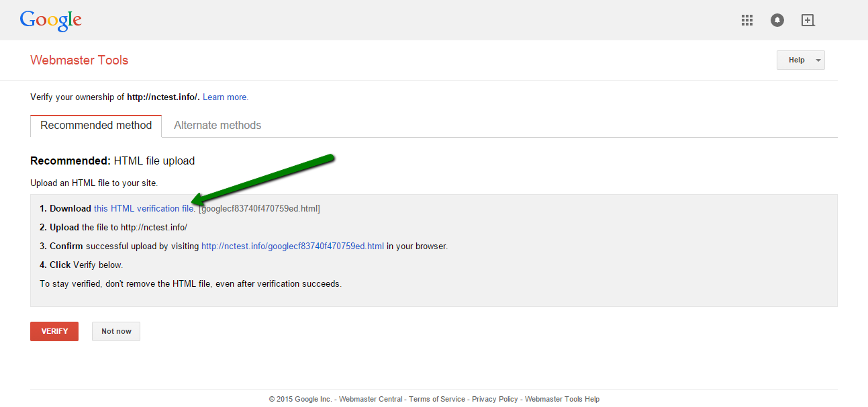
Task: Open Webmaster Tools Help footer link
Action: 562,399
